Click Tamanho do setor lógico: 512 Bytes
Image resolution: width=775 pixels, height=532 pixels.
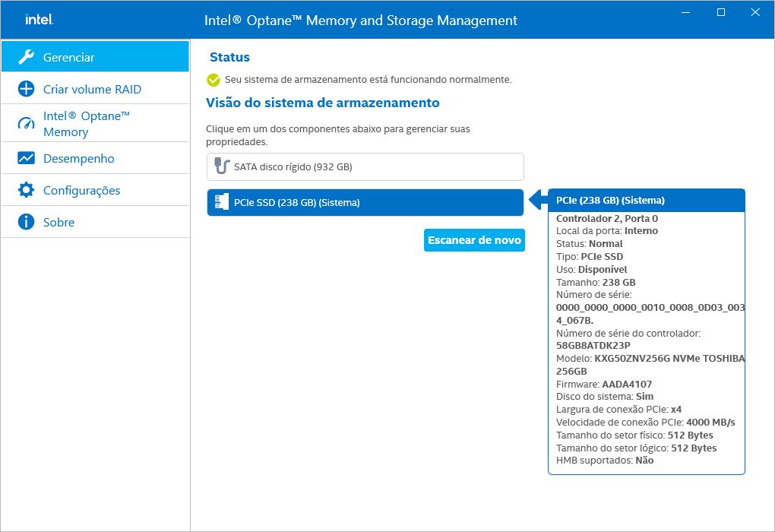[636, 448]
